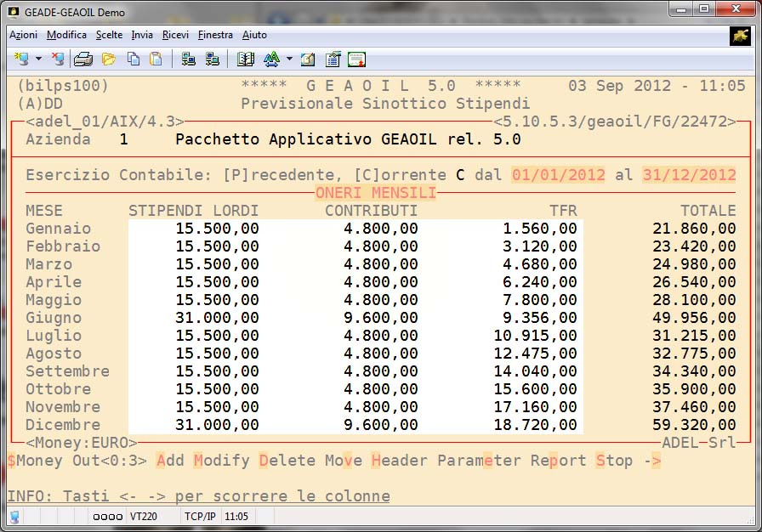The height and width of the screenshot is (532, 762).
Task: Select the Report command in terminal menu
Action: click(x=559, y=461)
